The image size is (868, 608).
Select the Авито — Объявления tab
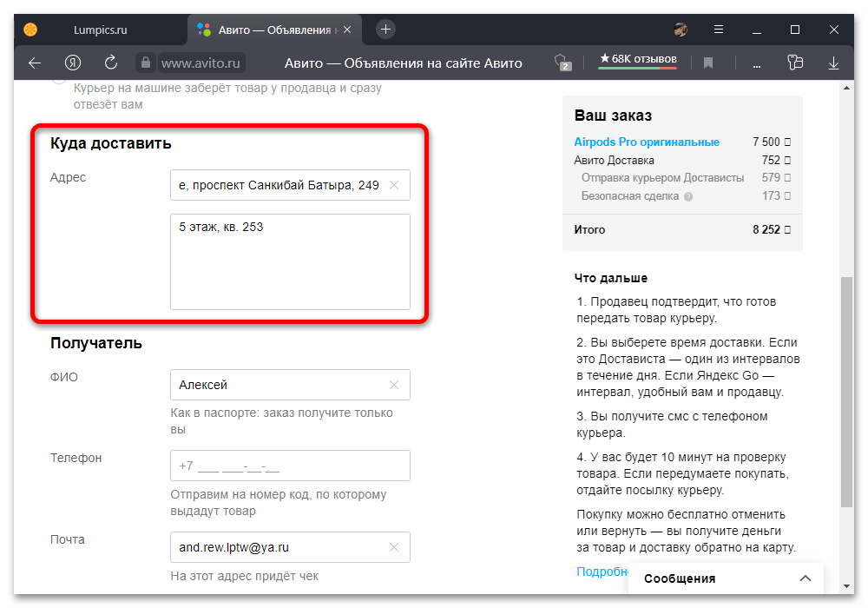click(274, 30)
